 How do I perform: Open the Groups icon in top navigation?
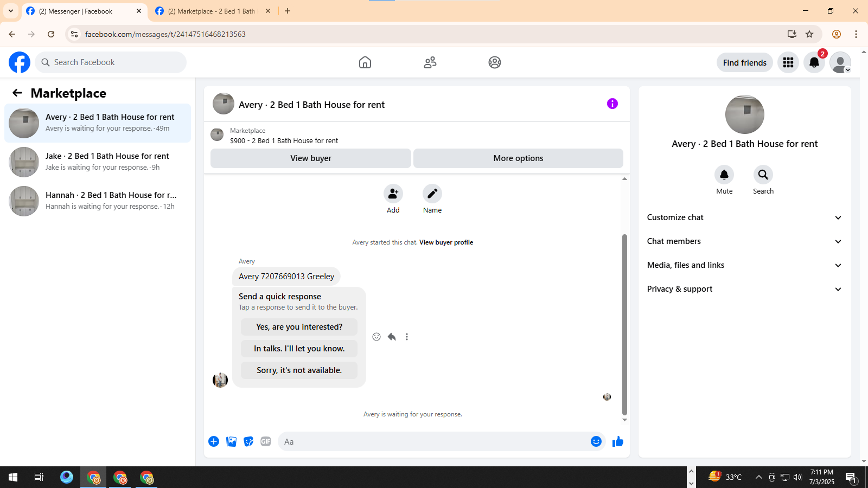pos(495,62)
